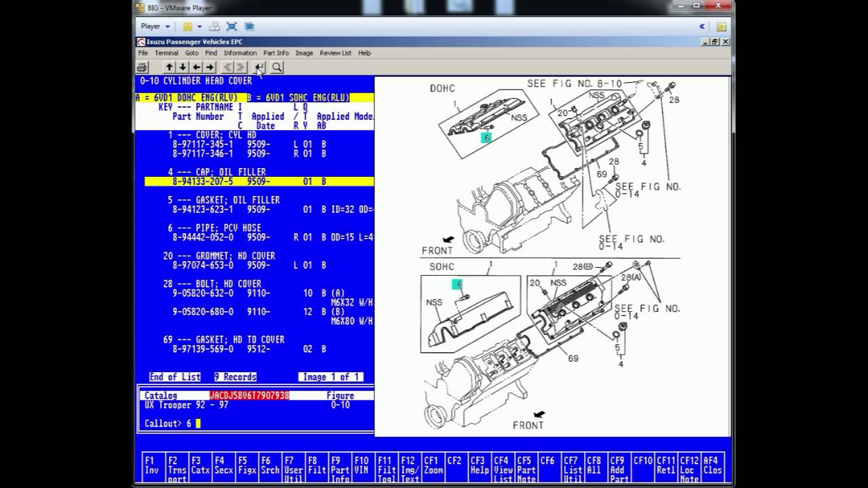Click the CF5 Part Note function key
Viewport: 868px width, 488px height.
526,469
